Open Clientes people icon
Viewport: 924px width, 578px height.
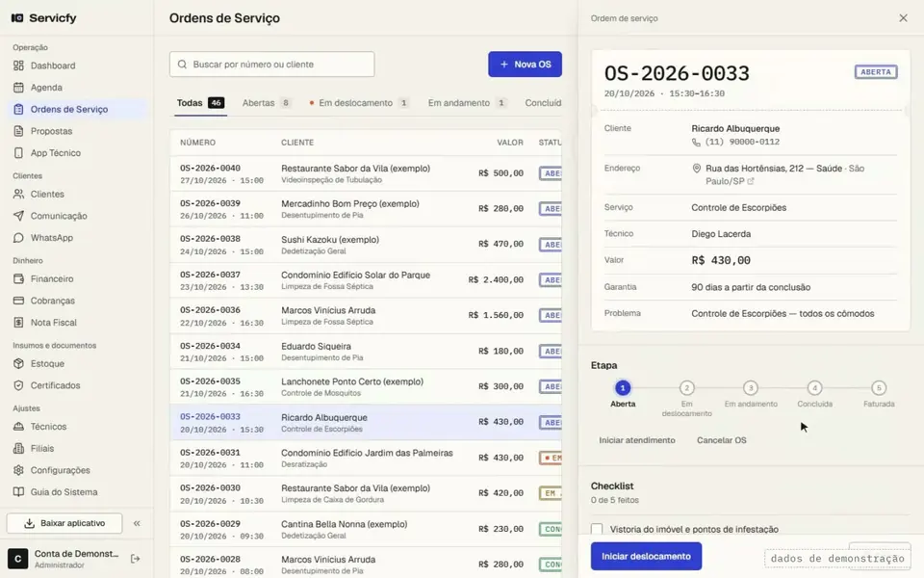(18, 194)
